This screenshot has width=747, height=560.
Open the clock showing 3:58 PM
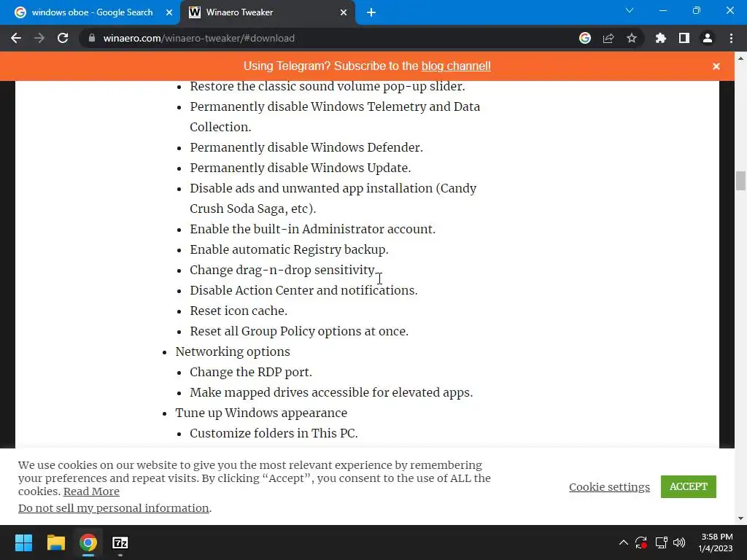(x=716, y=542)
